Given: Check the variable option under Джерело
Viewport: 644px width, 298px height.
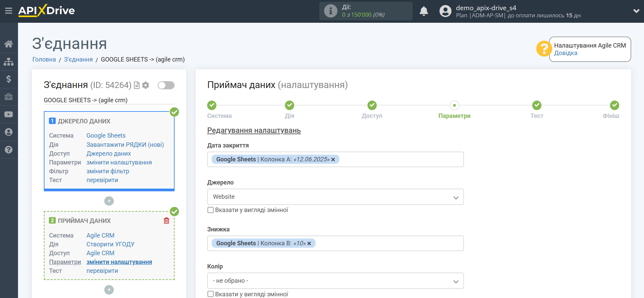Looking at the screenshot, I should click(x=211, y=210).
